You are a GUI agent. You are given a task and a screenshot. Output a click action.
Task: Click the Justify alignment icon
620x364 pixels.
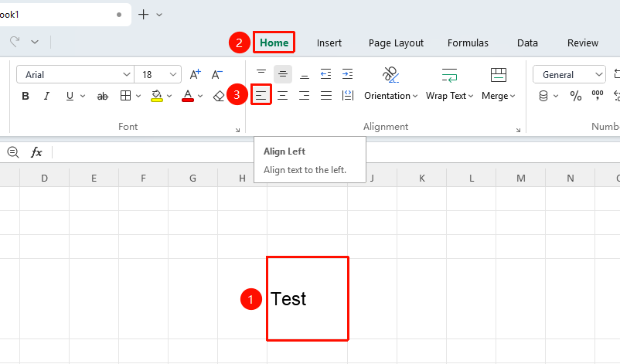(326, 95)
